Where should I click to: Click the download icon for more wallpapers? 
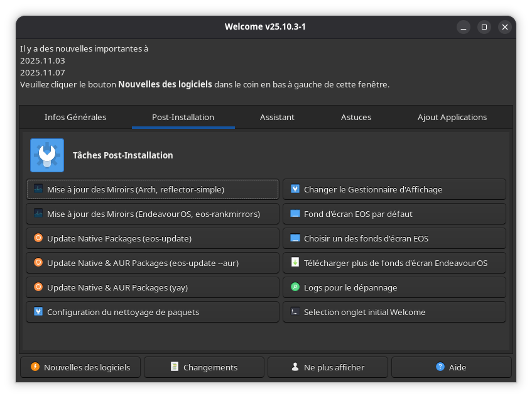(x=295, y=263)
